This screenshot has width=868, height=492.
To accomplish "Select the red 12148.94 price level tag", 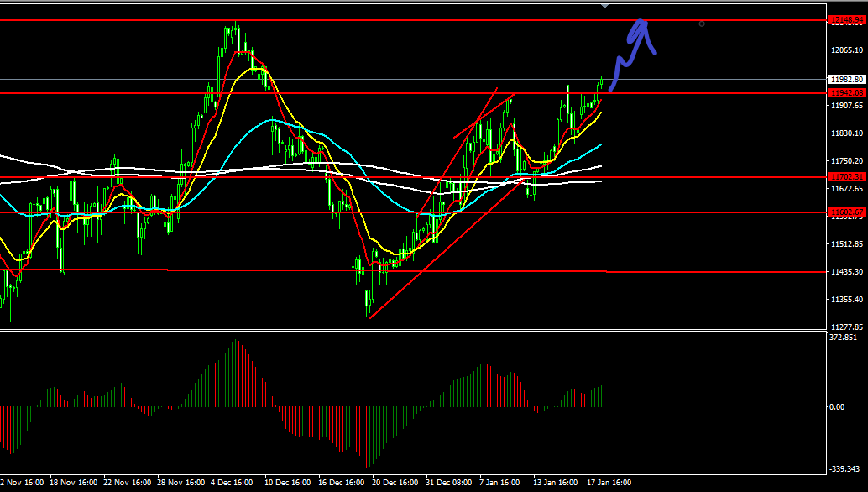I will (x=847, y=20).
